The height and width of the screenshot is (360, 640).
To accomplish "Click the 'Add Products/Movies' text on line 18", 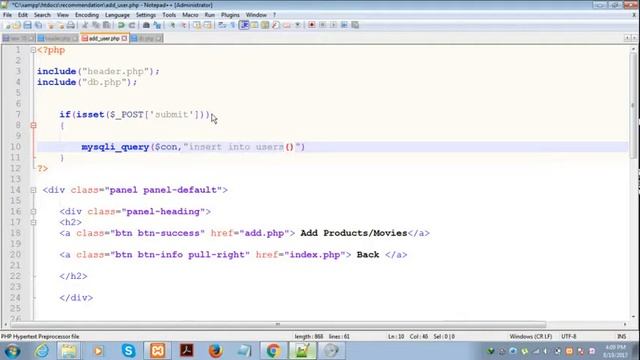I will point(354,233).
